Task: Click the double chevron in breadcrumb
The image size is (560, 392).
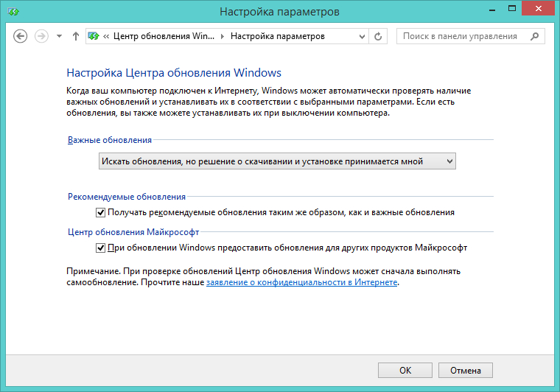Action: click(106, 36)
